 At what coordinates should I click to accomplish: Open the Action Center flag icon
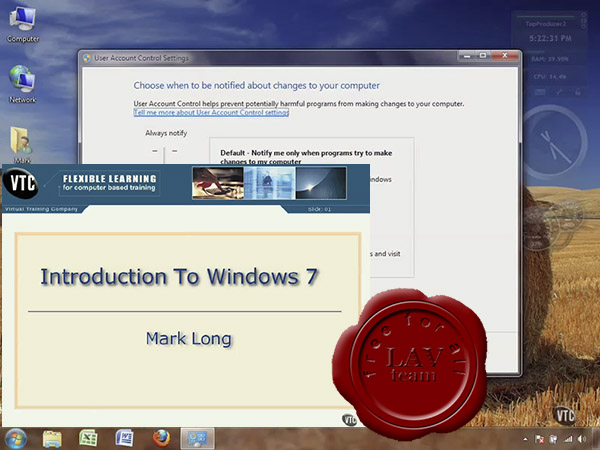[x=540, y=439]
